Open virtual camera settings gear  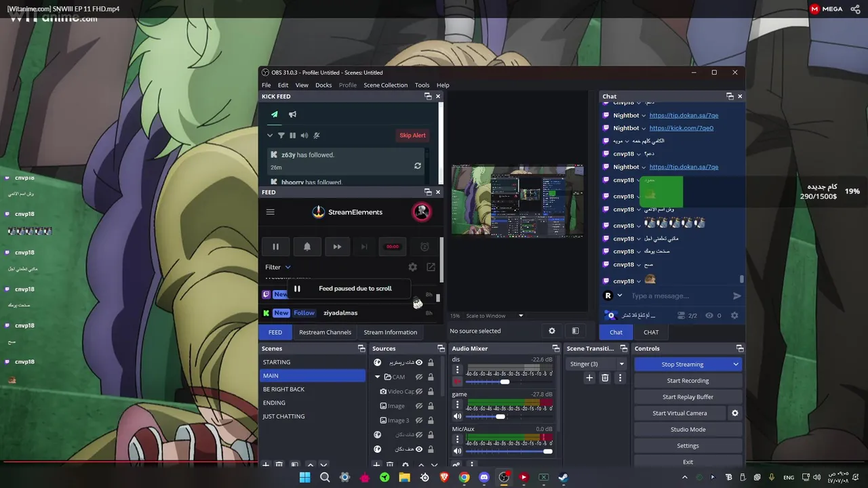734,413
